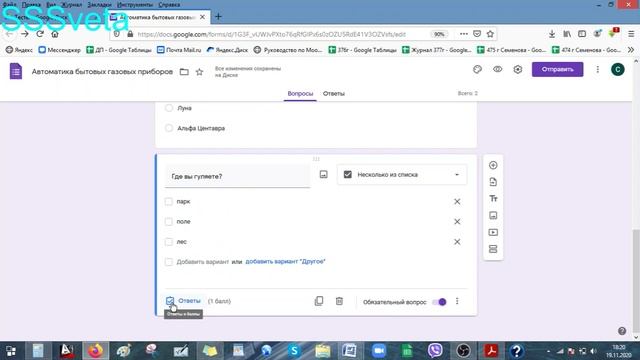Open Google Forms home logo

tap(16, 71)
